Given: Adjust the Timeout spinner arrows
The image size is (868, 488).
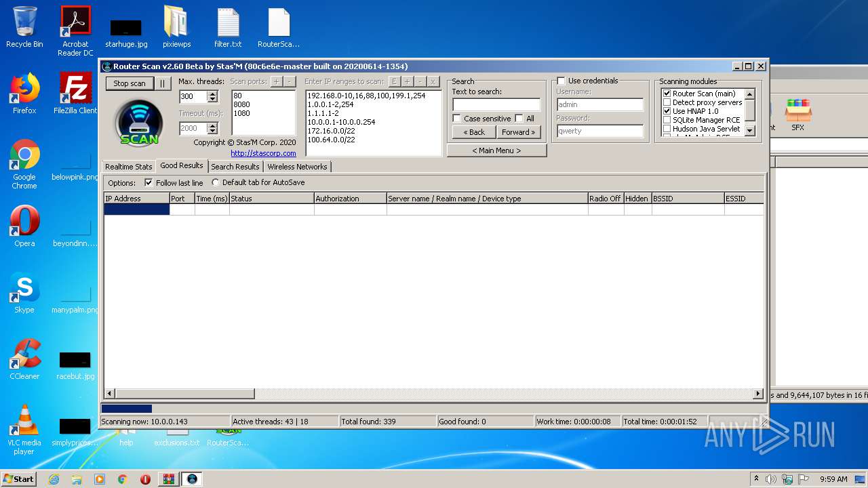Looking at the screenshot, I should pos(213,128).
